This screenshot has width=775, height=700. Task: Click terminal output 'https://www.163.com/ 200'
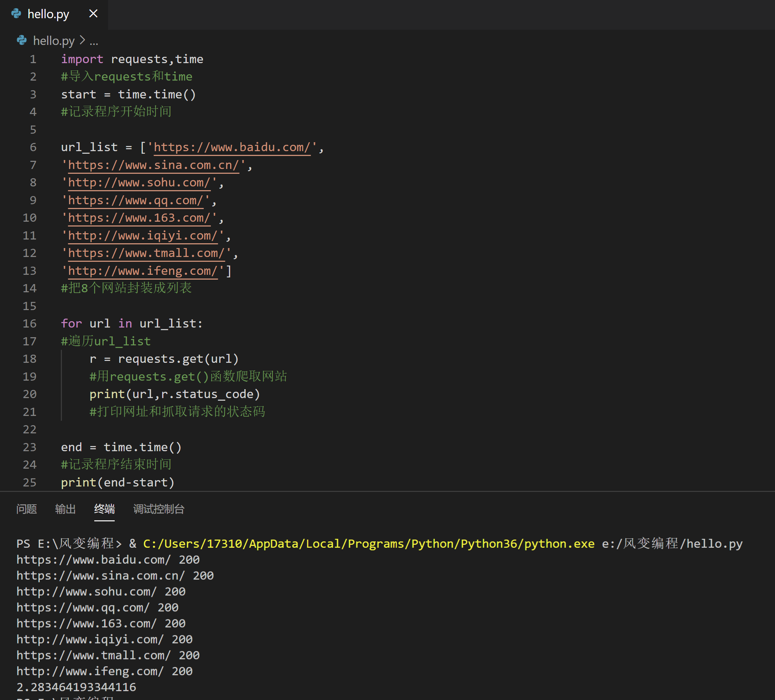[101, 623]
